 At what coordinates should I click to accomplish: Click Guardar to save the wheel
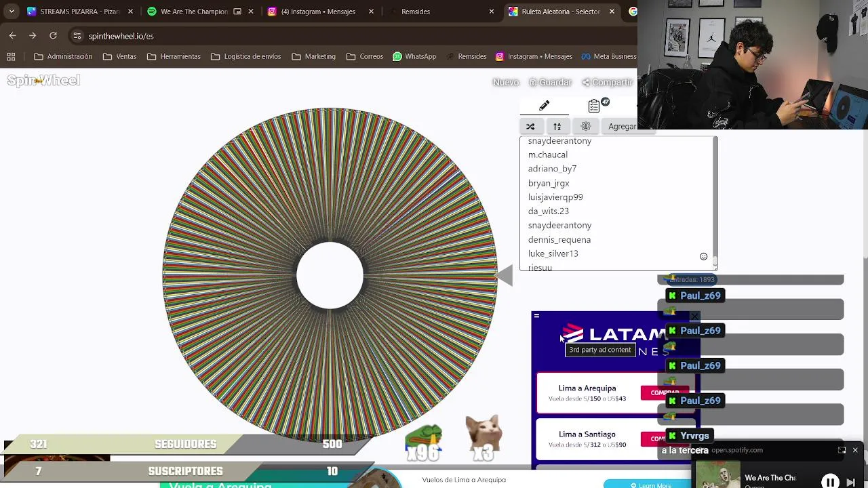click(x=551, y=82)
